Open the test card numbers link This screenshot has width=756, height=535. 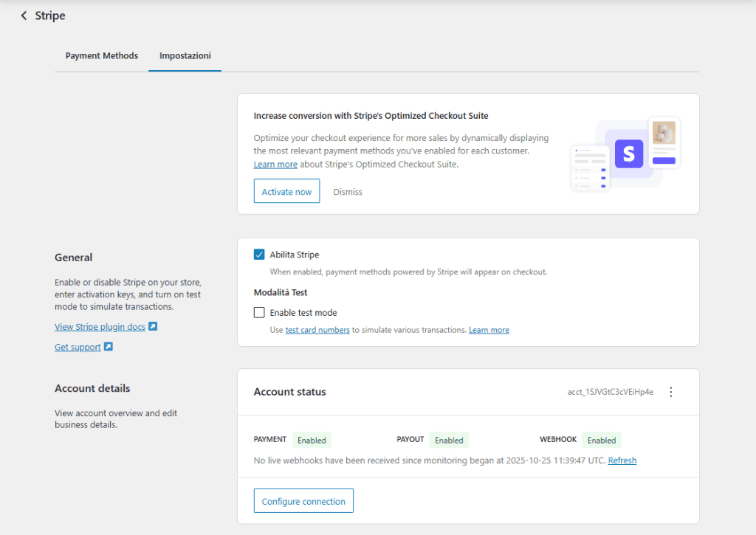(x=317, y=330)
